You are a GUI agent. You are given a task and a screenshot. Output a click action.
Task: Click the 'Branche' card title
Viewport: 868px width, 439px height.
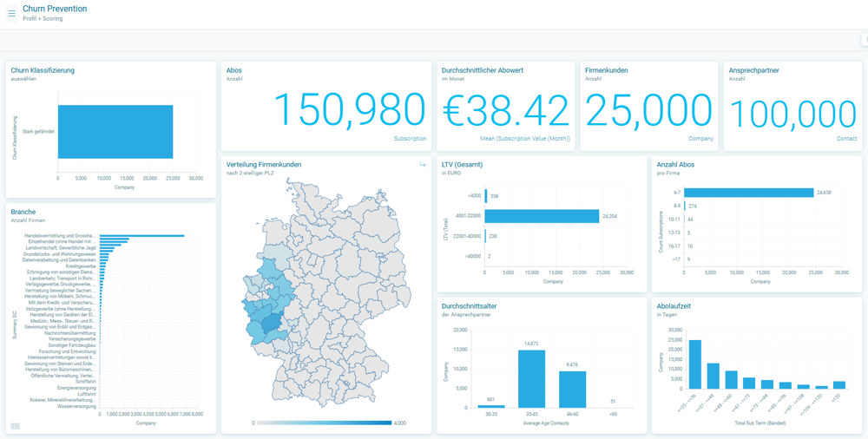23,212
